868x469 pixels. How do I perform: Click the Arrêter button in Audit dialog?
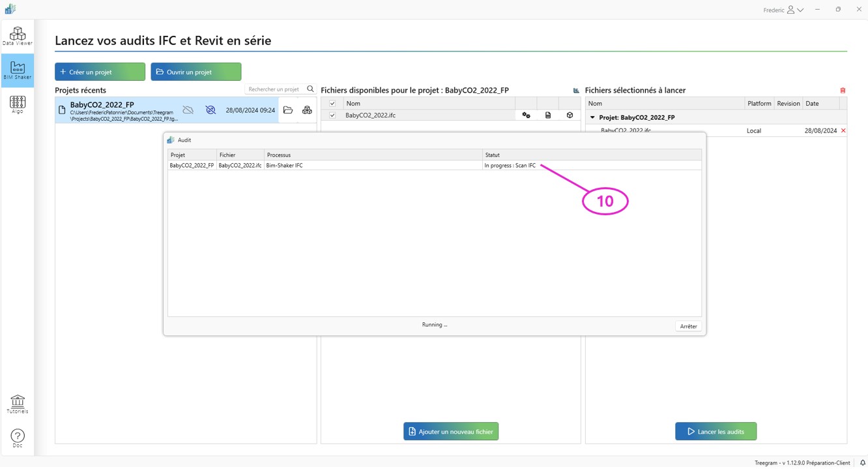[x=688, y=326]
